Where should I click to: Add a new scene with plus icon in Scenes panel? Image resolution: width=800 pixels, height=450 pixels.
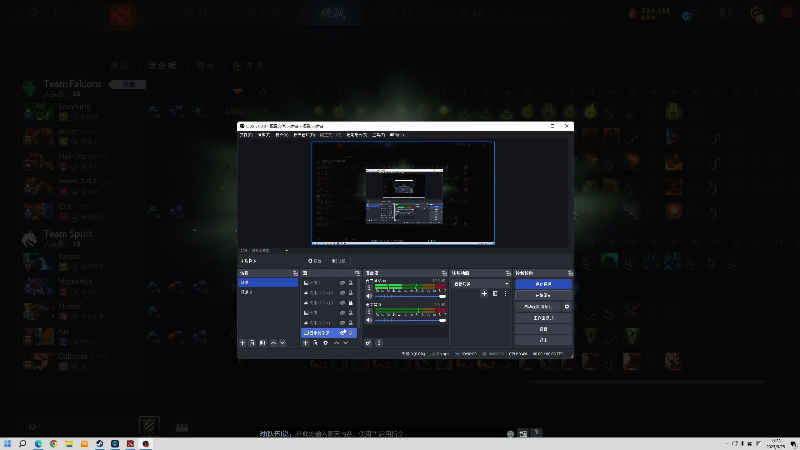pyautogui.click(x=243, y=343)
